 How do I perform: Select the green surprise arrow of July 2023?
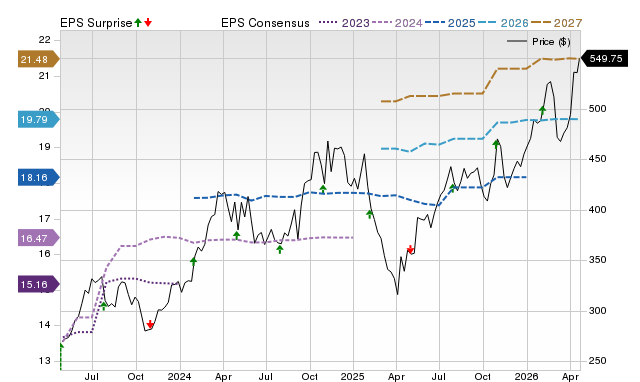[104, 306]
